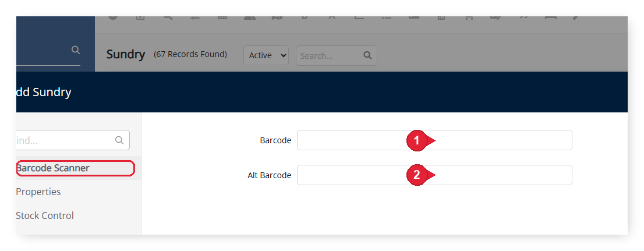Open the folded map icon in top toolbar
Image resolution: width=644 pixels, height=251 pixels.
tap(277, 17)
